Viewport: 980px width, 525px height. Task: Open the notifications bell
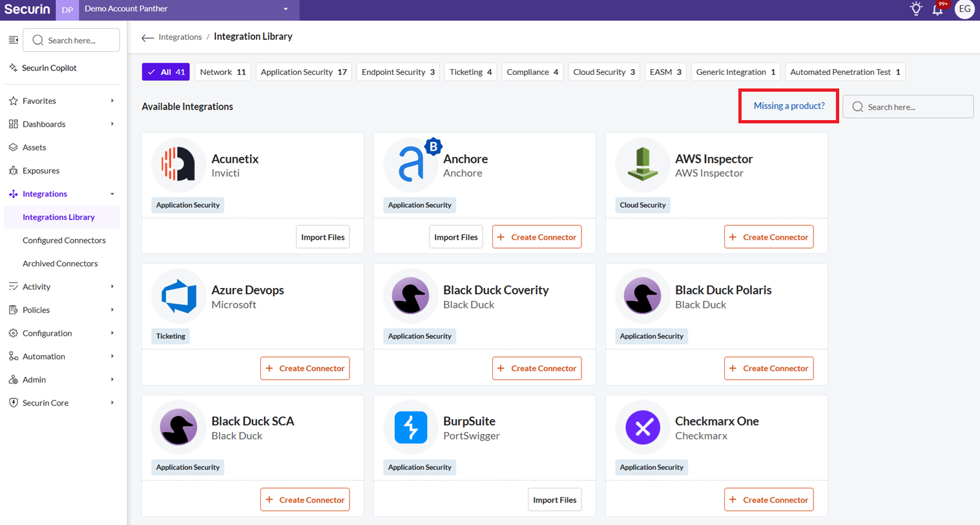click(937, 9)
